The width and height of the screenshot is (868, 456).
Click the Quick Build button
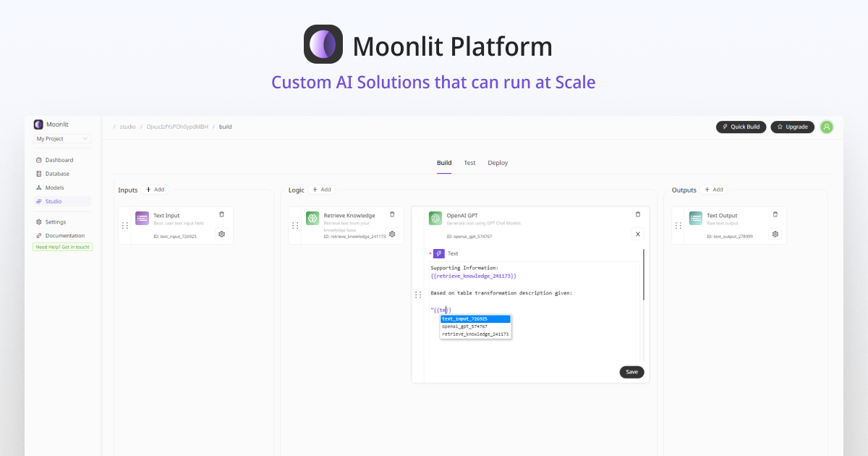(741, 127)
